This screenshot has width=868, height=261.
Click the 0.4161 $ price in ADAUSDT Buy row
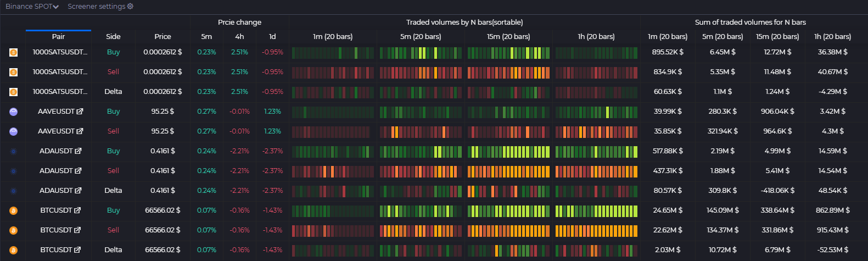[163, 151]
